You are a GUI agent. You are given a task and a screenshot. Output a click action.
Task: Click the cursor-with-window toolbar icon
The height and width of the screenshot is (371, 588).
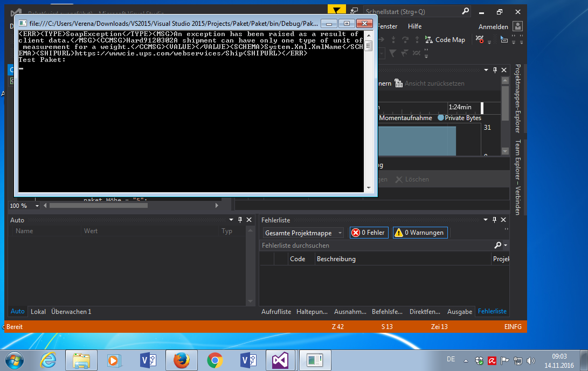click(504, 39)
